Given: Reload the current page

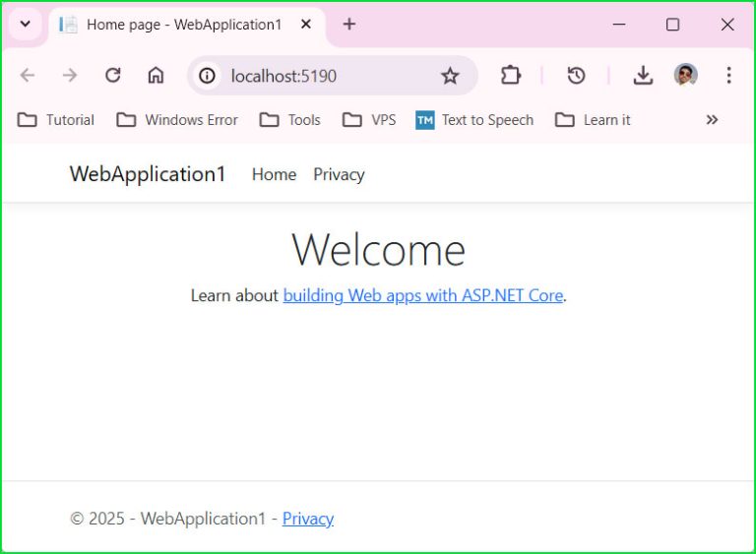Looking at the screenshot, I should (113, 75).
